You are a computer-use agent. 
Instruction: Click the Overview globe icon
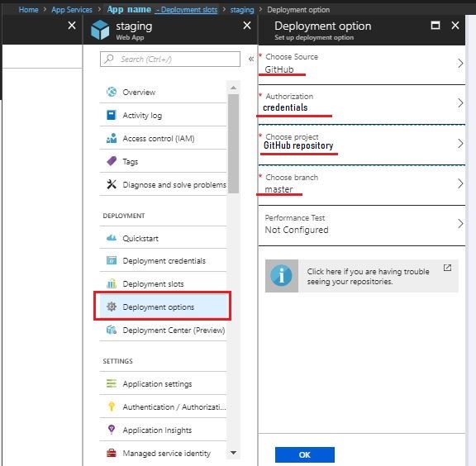point(112,92)
